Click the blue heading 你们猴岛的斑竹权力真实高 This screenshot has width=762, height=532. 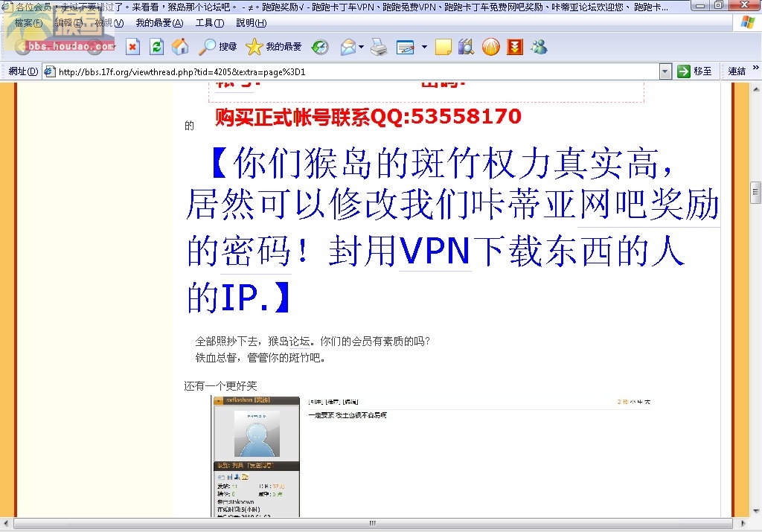pyautogui.click(x=447, y=163)
